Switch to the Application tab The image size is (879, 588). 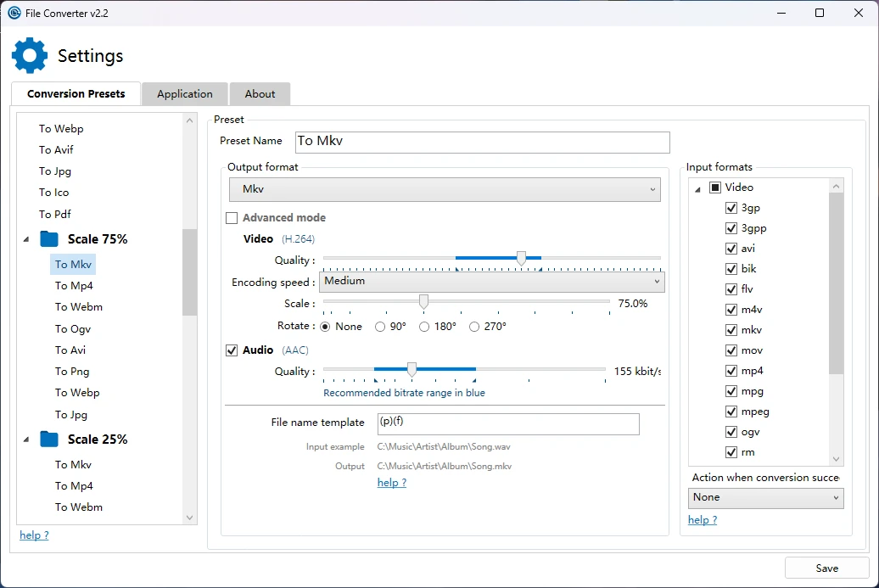tap(184, 93)
